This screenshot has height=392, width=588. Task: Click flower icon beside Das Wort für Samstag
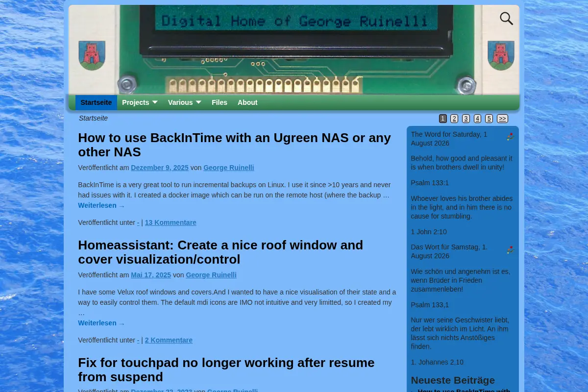click(x=510, y=249)
